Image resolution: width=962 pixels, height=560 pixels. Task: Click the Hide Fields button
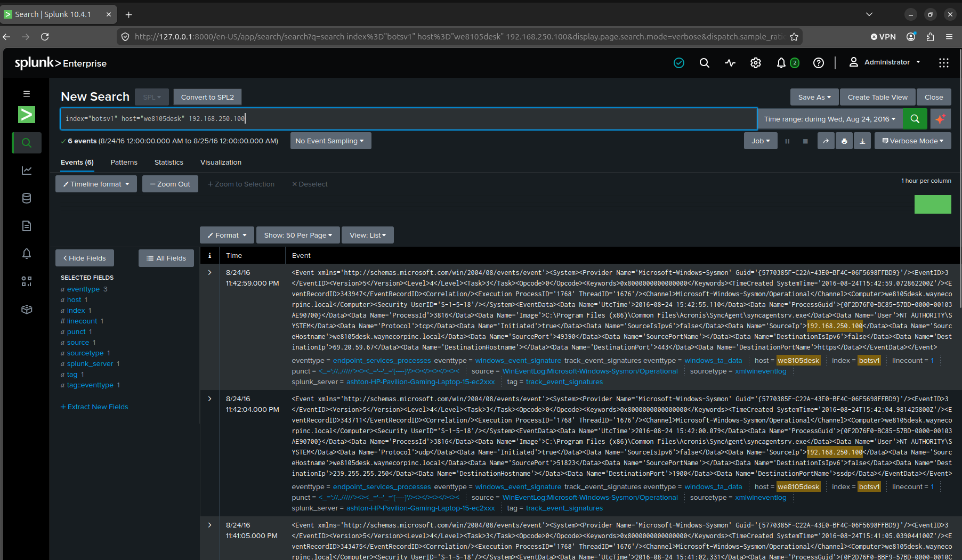pyautogui.click(x=85, y=258)
